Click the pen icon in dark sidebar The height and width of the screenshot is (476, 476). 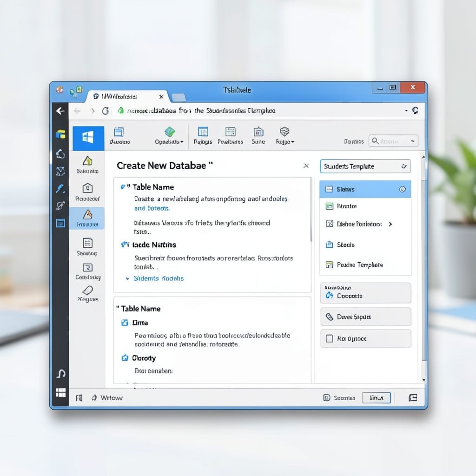(x=60, y=206)
